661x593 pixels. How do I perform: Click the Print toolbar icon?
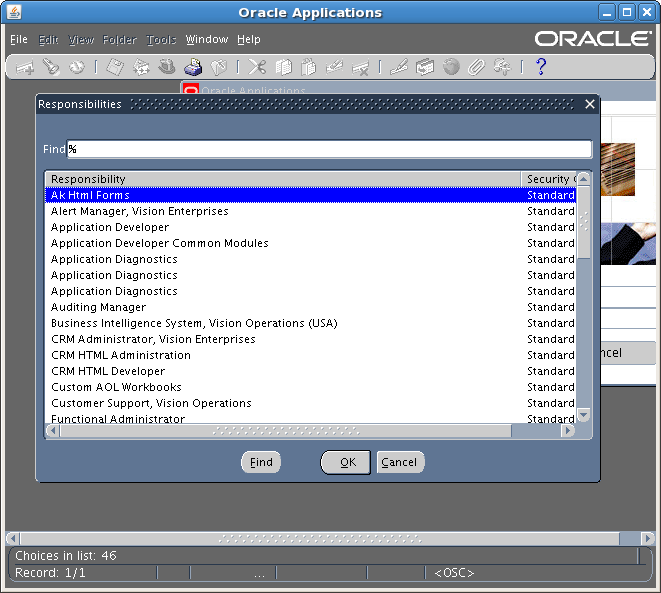tap(193, 67)
